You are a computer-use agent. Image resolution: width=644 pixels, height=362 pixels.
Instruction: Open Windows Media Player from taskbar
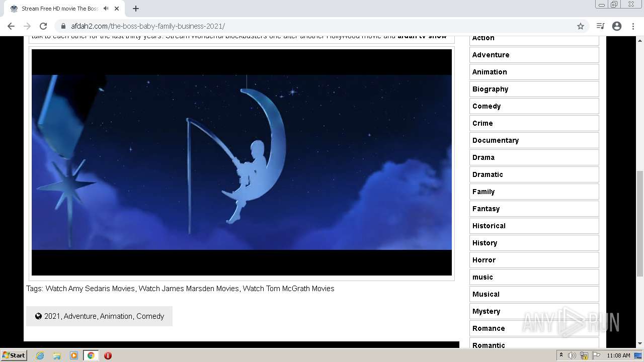coord(74,355)
